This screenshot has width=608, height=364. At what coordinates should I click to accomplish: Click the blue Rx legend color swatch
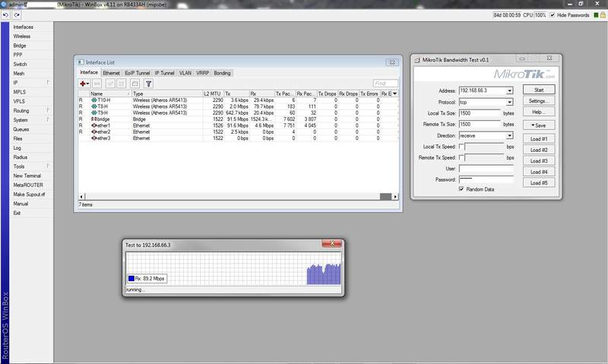click(x=131, y=278)
